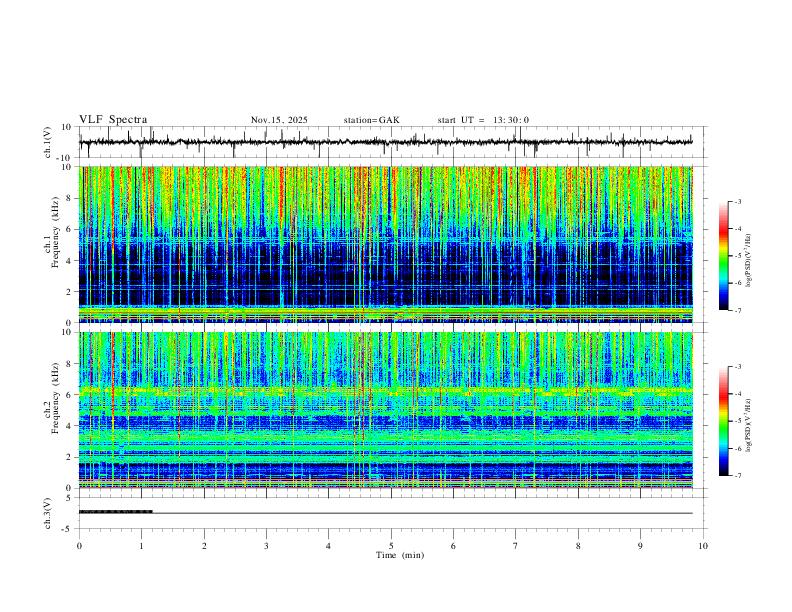Click the time axis tick label "5"

[391, 546]
